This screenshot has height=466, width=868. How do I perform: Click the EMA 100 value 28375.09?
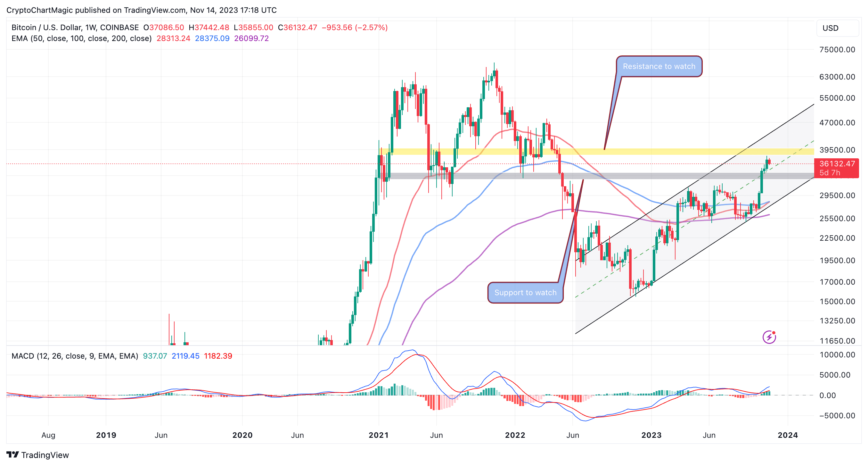point(212,38)
